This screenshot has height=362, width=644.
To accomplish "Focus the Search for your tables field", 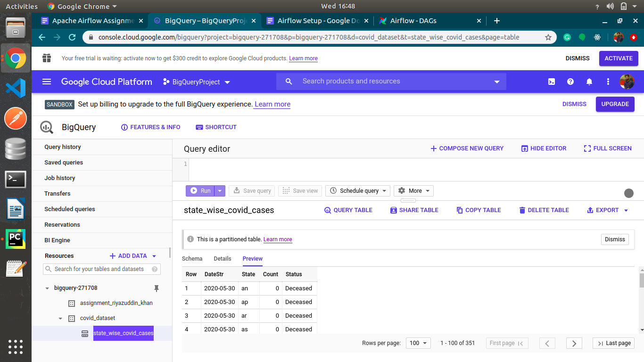I will [101, 269].
